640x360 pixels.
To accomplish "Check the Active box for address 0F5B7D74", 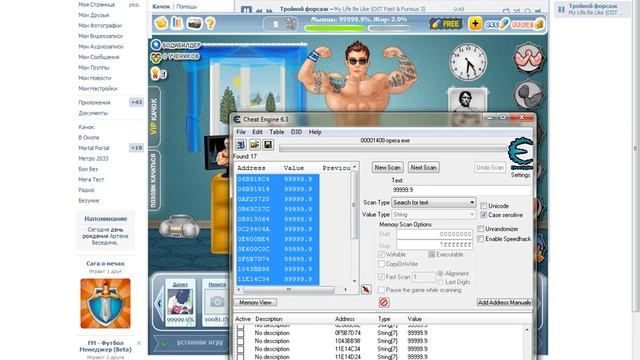I will click(x=240, y=333).
